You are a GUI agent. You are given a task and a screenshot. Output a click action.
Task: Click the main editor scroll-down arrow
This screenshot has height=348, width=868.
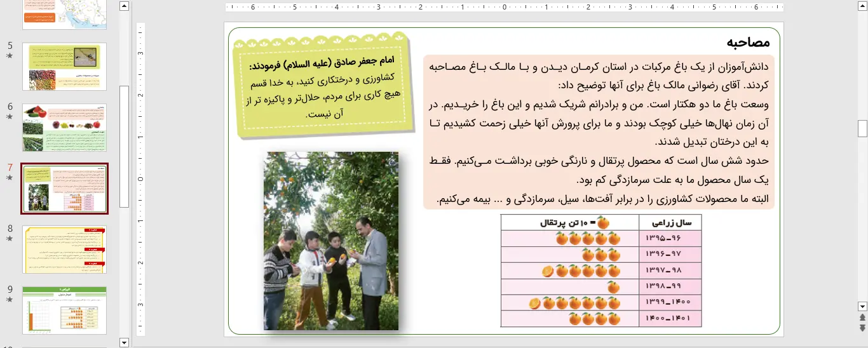862,306
